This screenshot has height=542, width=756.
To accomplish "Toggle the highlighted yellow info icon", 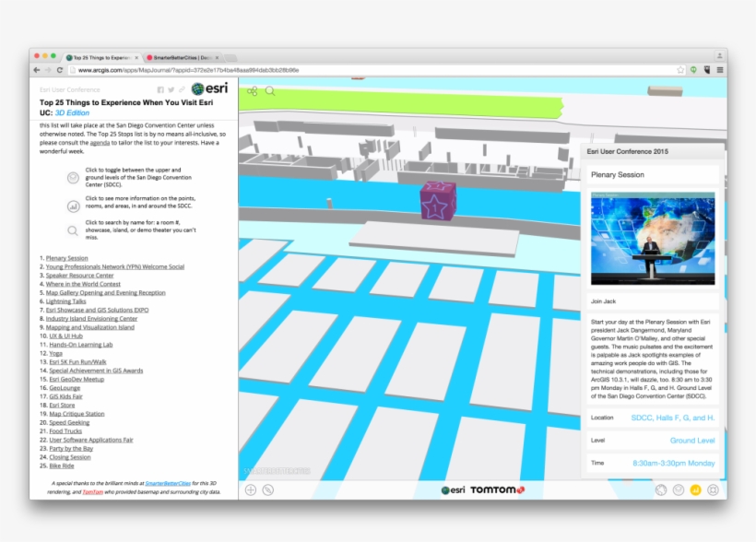I will (x=695, y=490).
